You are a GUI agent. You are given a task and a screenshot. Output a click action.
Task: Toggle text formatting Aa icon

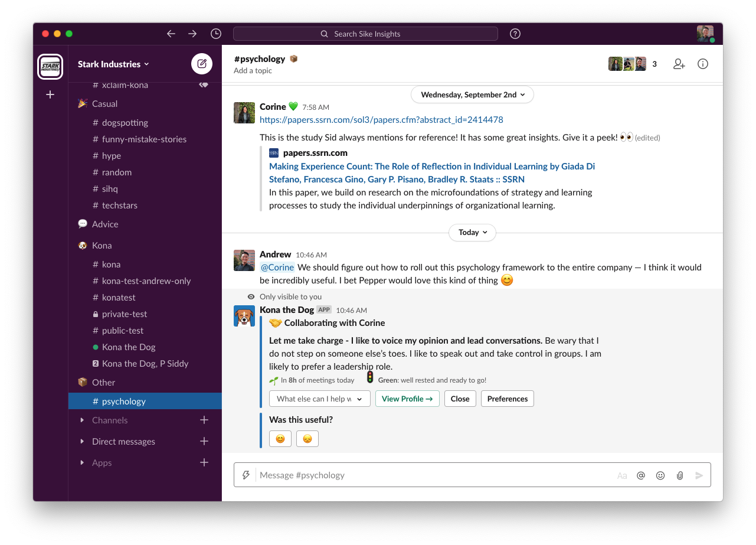point(622,475)
